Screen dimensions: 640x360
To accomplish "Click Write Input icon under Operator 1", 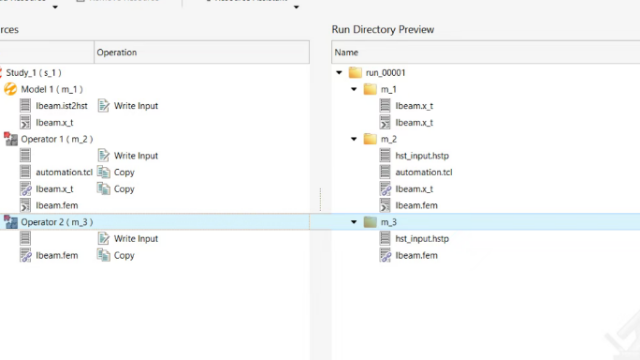I will (x=104, y=156).
